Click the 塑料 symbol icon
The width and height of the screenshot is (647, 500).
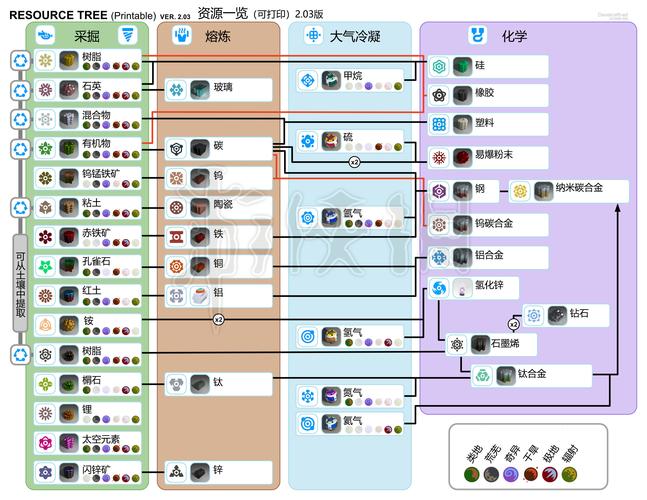439,124
